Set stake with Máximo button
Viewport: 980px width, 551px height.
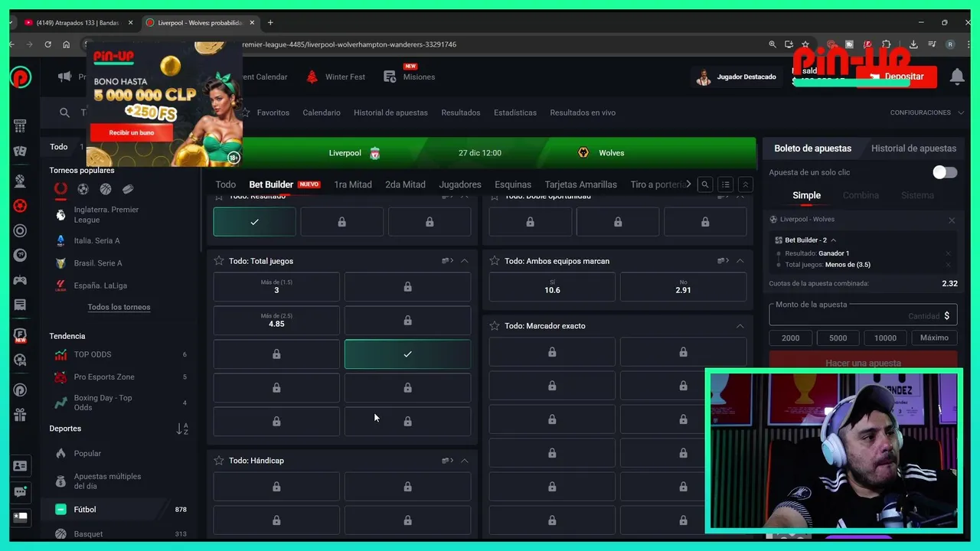click(x=934, y=337)
